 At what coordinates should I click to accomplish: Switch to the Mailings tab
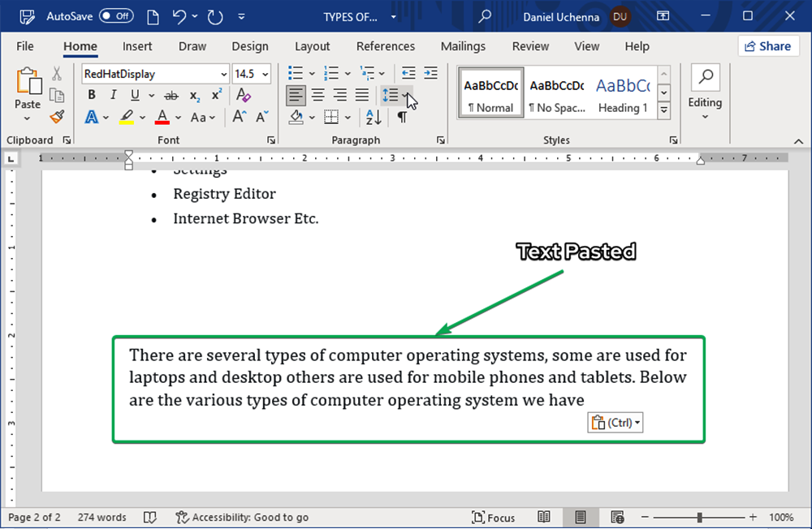tap(463, 46)
